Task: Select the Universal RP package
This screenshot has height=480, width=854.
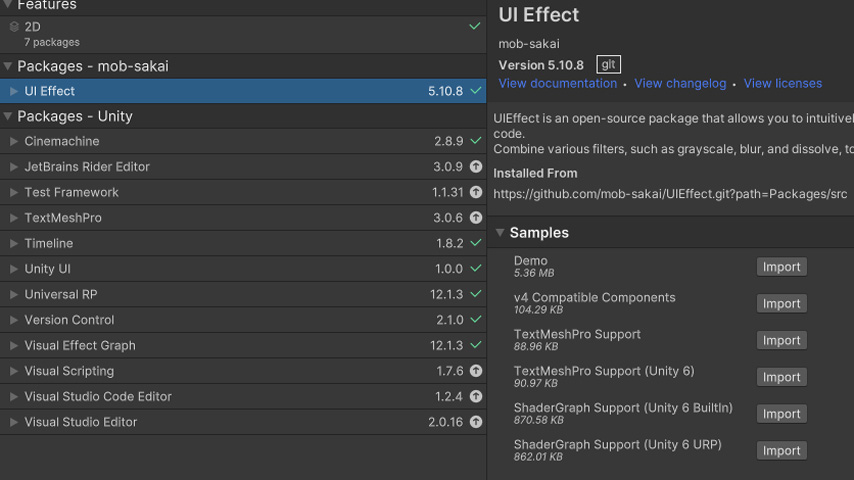Action: pyautogui.click(x=243, y=294)
